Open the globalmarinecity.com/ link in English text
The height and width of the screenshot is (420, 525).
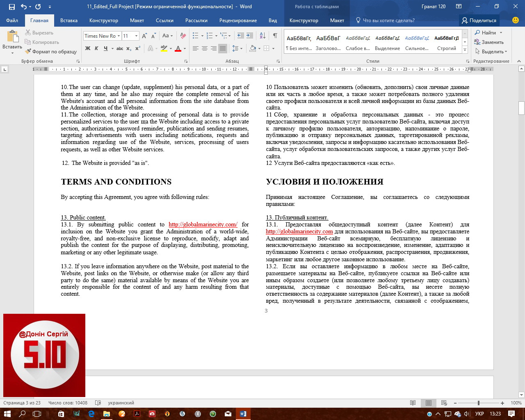[203, 224]
